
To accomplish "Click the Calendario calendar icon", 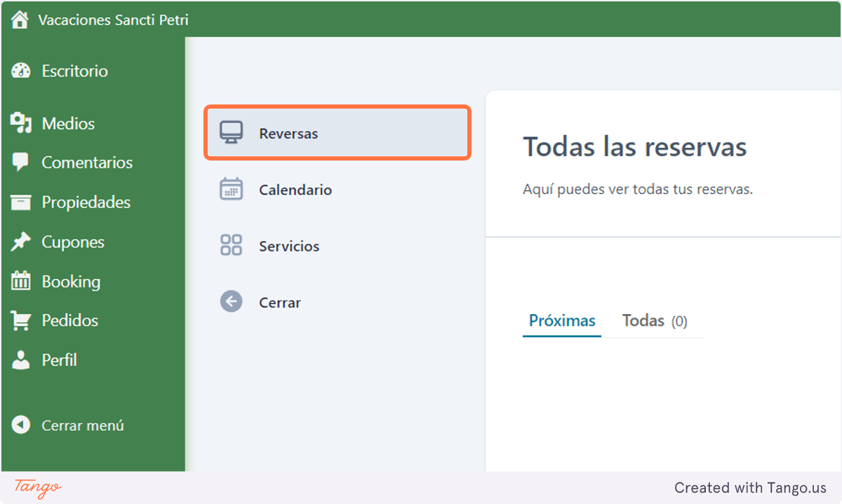I will [231, 189].
